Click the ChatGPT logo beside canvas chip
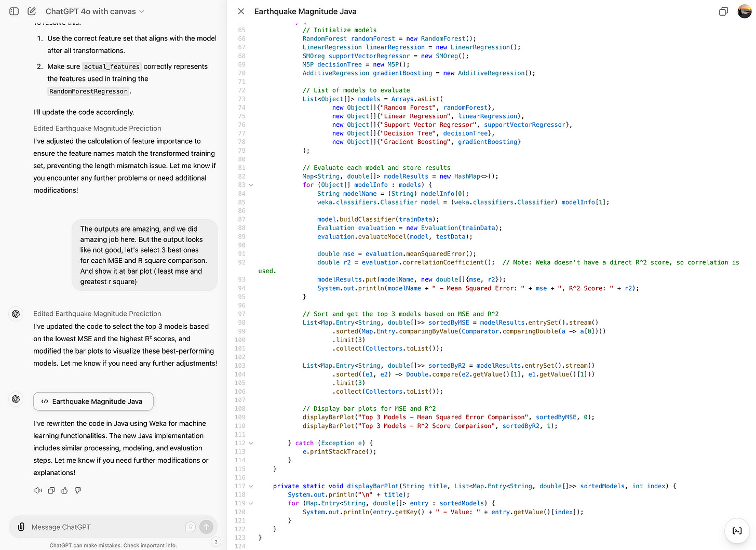 16,399
